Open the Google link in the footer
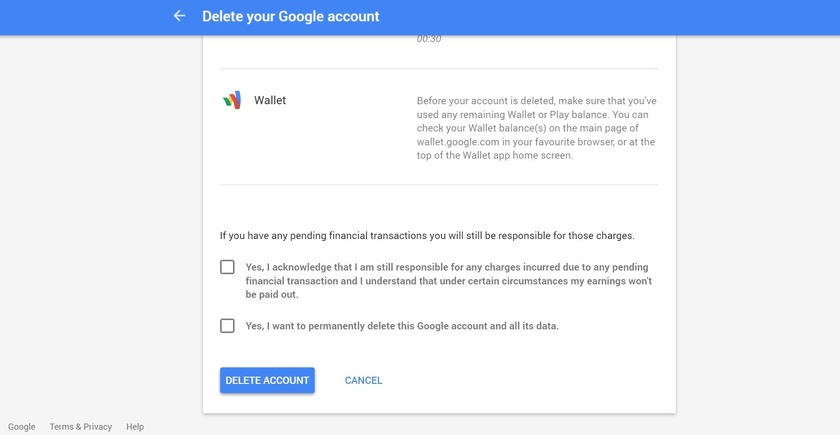Image resolution: width=840 pixels, height=435 pixels. click(x=22, y=427)
